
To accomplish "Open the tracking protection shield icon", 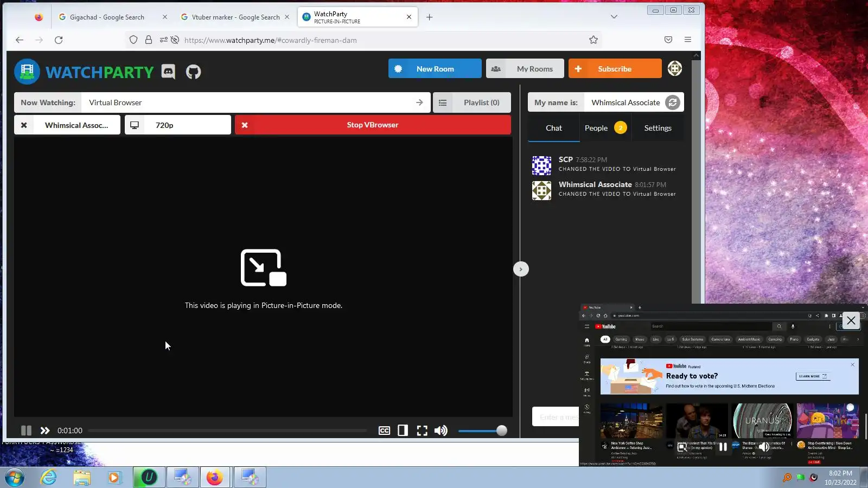I will coord(133,40).
